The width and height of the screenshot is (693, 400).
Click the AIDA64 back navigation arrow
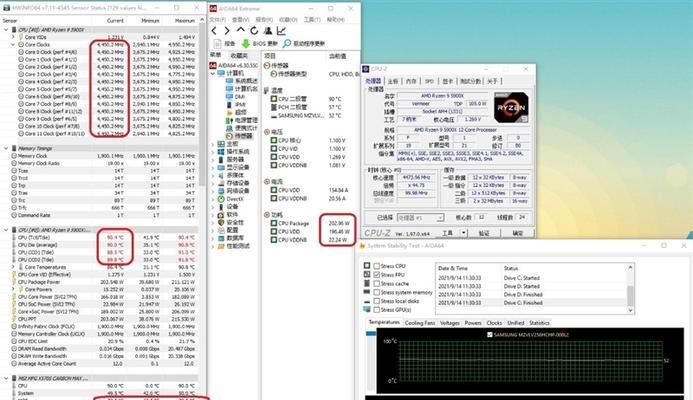pyautogui.click(x=214, y=30)
